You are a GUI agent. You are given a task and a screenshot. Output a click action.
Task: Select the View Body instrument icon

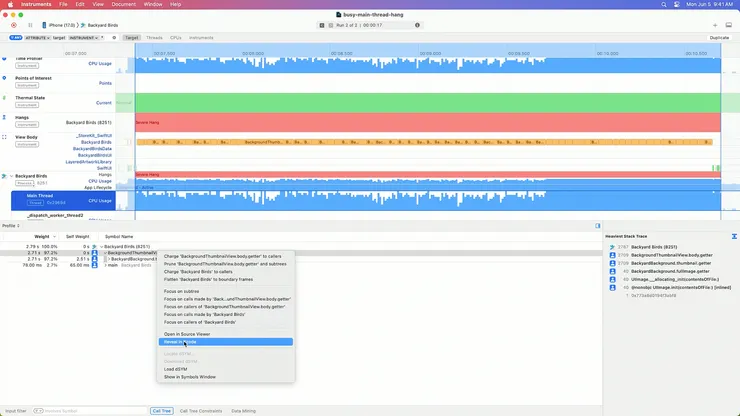pos(4,137)
